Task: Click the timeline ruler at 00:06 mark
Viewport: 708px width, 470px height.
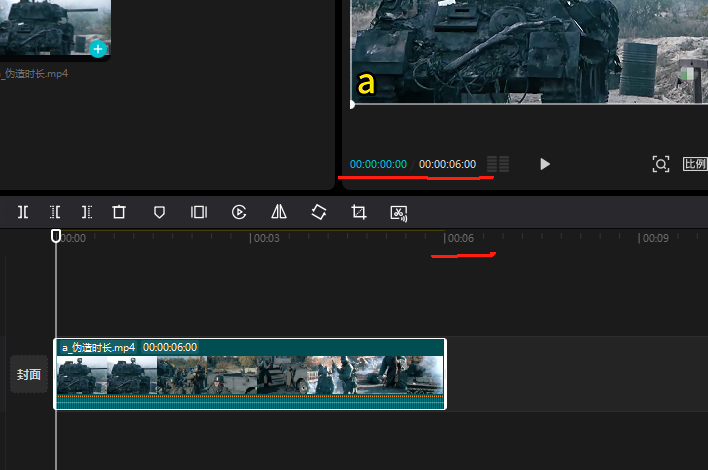Action: pos(459,239)
